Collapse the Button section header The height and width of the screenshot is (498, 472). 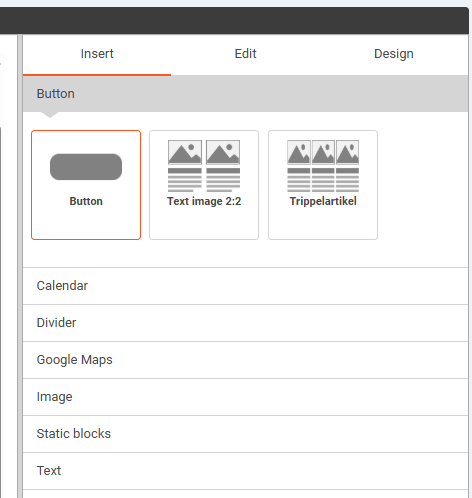[245, 94]
